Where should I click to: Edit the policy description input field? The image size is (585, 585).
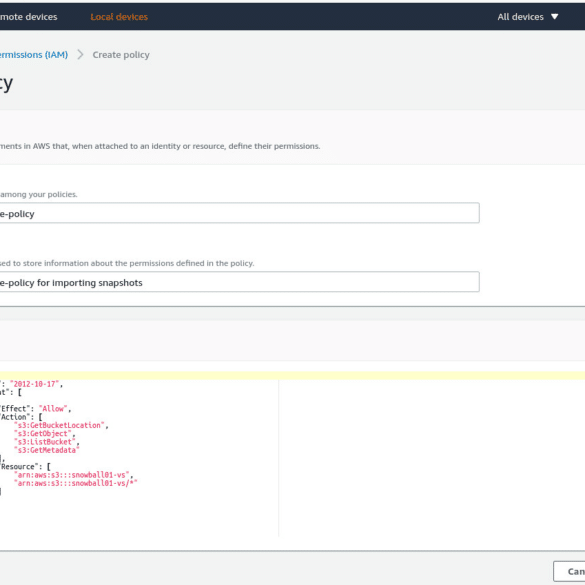click(240, 282)
